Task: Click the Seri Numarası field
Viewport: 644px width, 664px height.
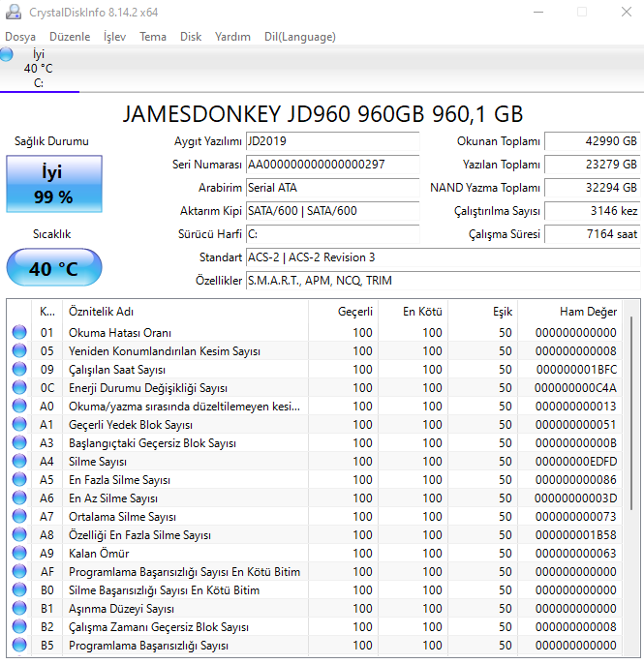Action: point(332,165)
